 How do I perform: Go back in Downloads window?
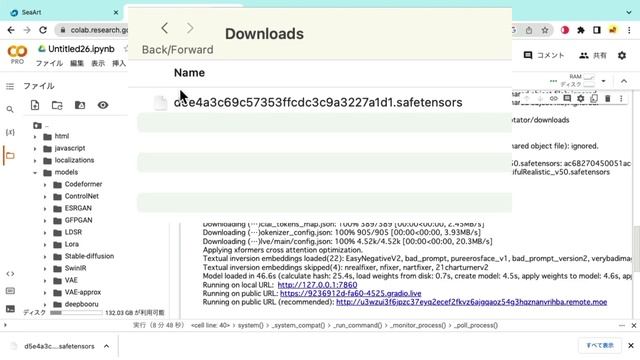[164, 28]
